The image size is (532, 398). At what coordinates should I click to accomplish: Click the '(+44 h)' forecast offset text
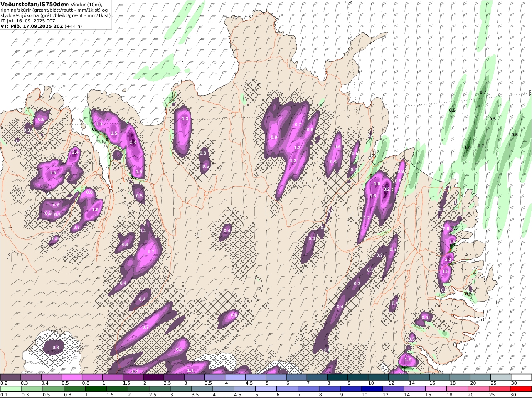[73, 26]
